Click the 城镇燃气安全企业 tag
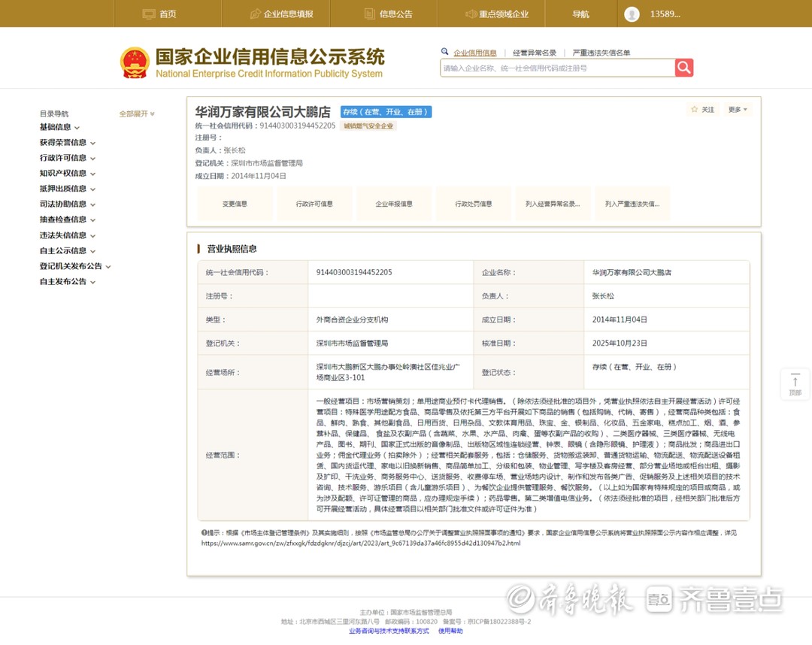812x645 pixels. pyautogui.click(x=368, y=126)
